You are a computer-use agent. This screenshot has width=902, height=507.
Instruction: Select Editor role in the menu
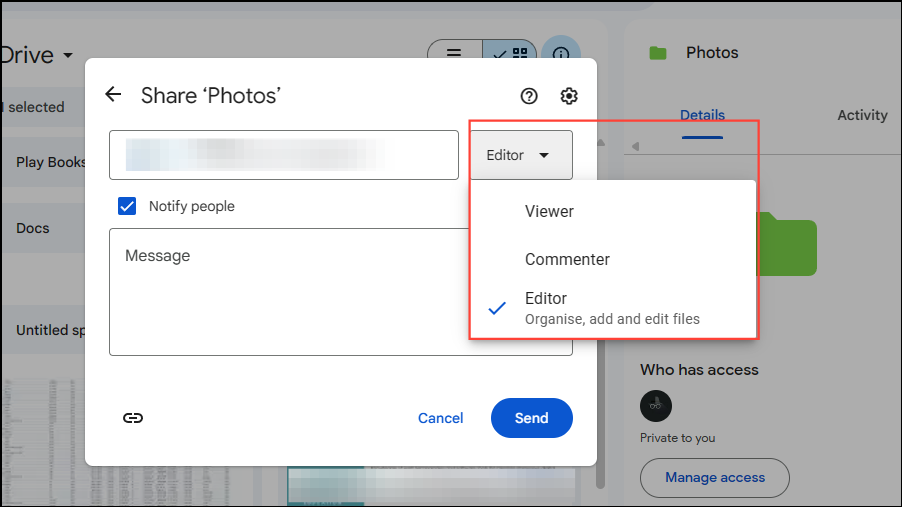click(613, 308)
